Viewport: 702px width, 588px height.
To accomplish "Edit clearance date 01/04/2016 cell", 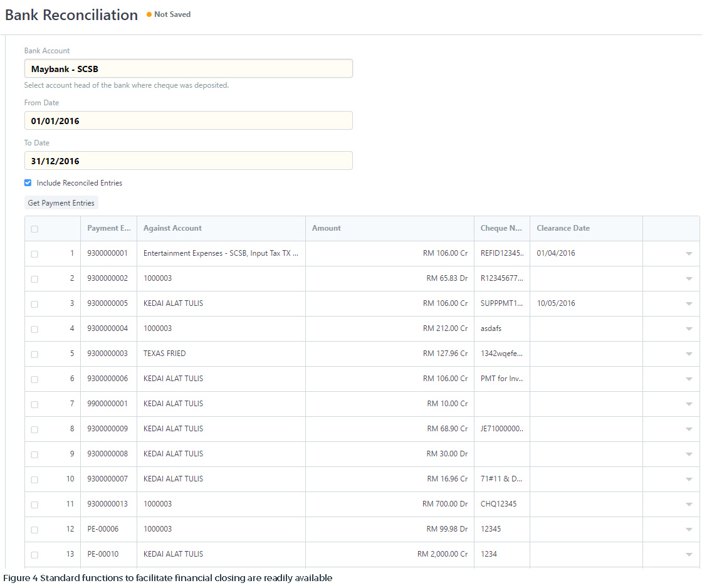I will coord(585,253).
